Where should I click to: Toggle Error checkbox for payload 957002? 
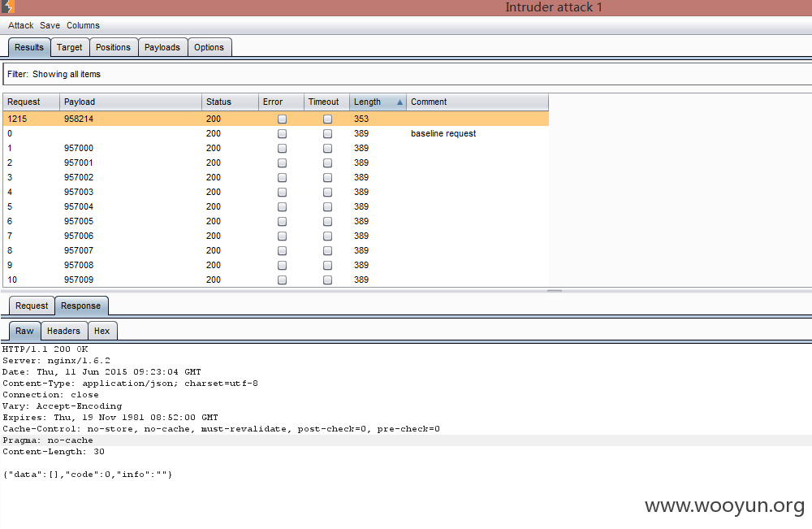(x=283, y=178)
